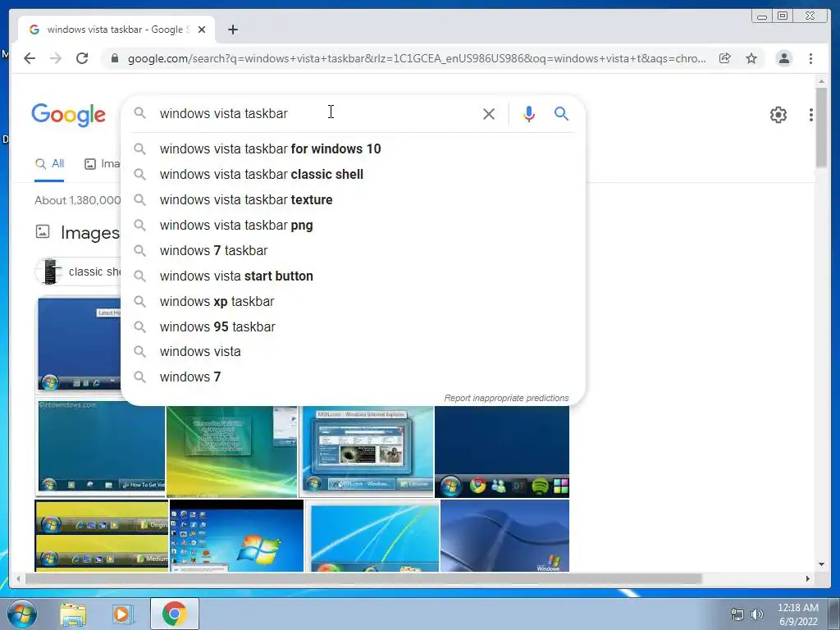Click 'Report inappropriate predictions' link
The image size is (840, 630).
coord(506,398)
